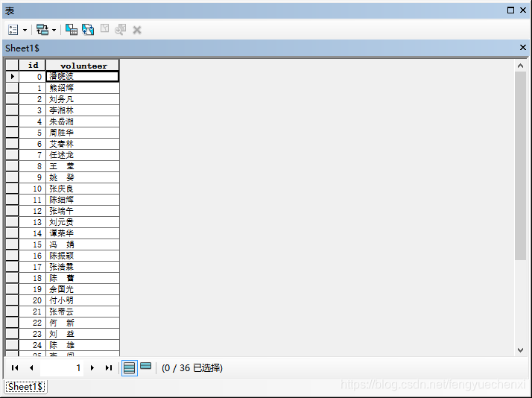Go to the next record

tap(92, 367)
